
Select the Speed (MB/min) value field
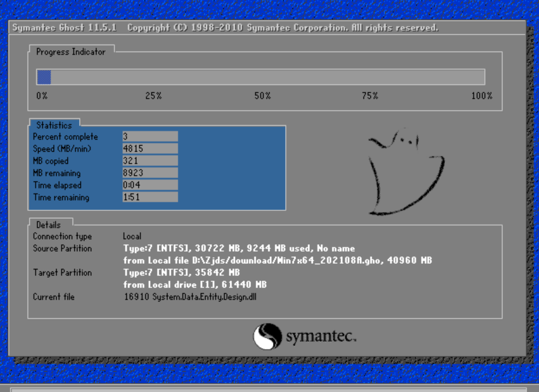coord(150,149)
